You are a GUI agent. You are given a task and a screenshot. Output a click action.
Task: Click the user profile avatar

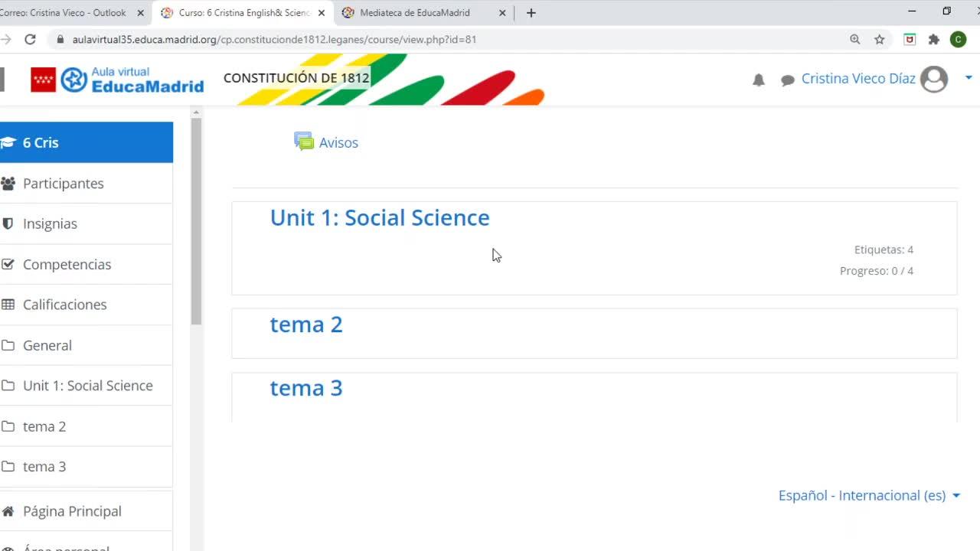point(933,79)
